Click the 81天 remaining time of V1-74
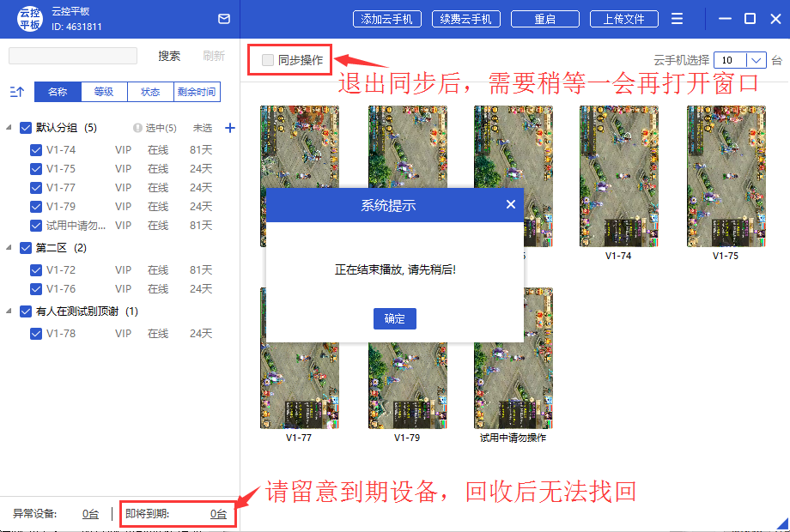 coord(201,150)
